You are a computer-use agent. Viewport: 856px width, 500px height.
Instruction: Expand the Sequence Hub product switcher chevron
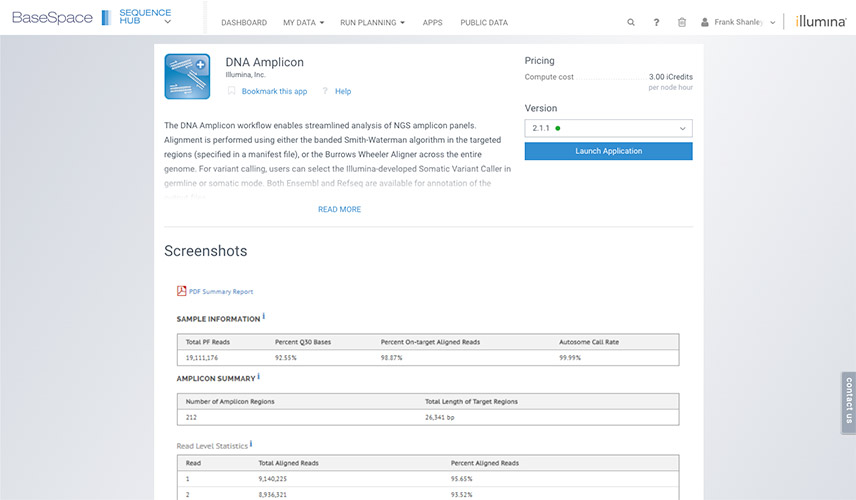(x=167, y=22)
